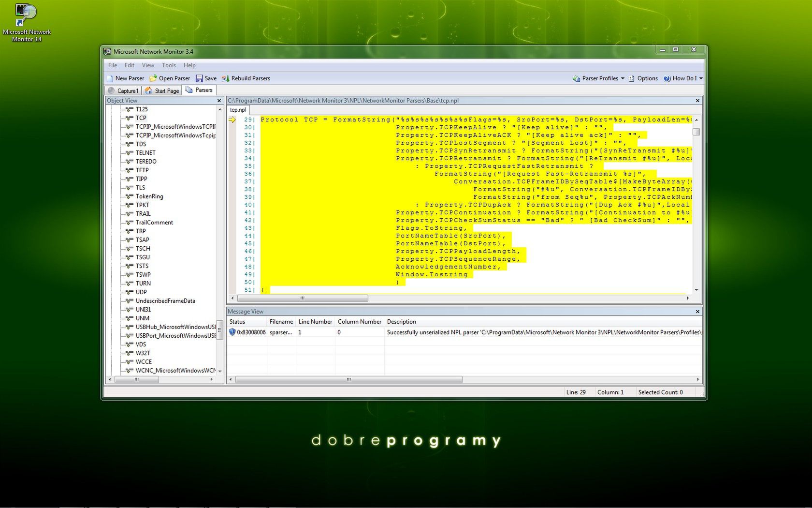Select the TCP protocol node icon

click(x=130, y=118)
